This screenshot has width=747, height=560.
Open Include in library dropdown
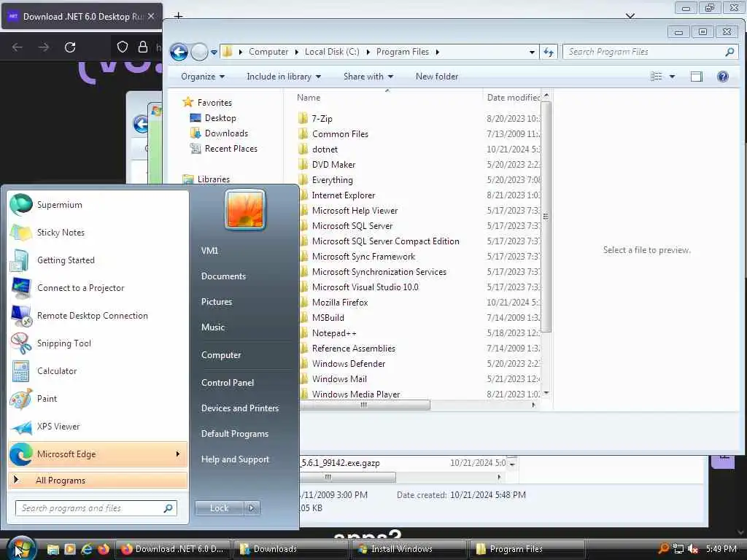(x=284, y=77)
